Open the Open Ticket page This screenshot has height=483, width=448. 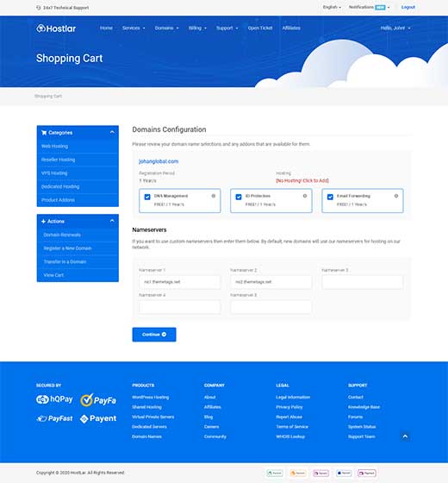click(x=260, y=28)
